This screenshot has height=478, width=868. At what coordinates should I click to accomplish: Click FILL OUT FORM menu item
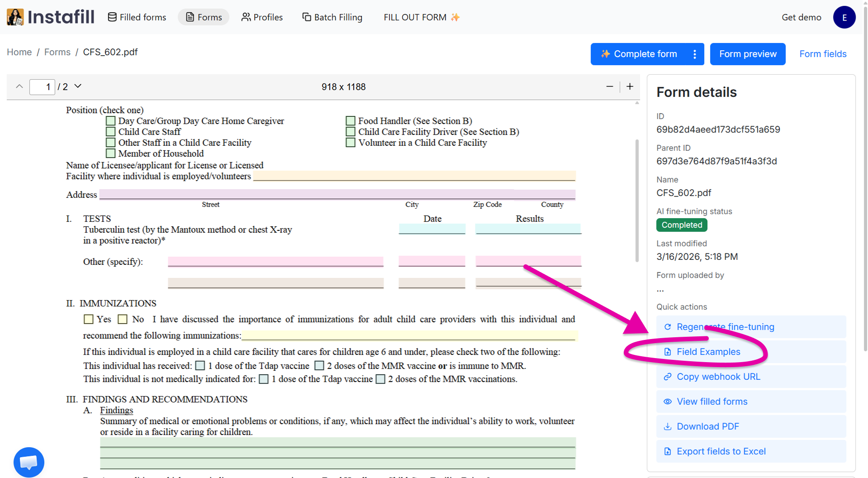422,17
